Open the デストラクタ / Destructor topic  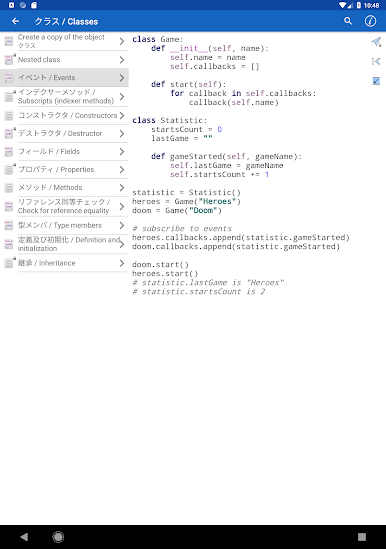(x=64, y=133)
